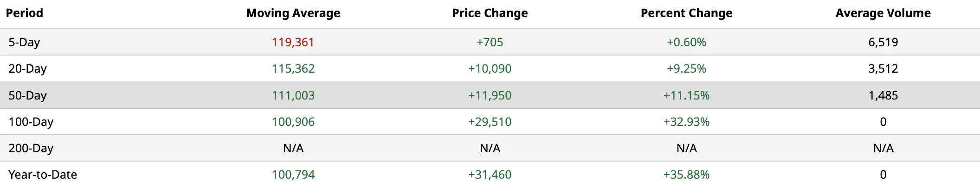Screen dimensions: 980x187
Task: Click the +10,090 price change value
Action: tap(490, 69)
